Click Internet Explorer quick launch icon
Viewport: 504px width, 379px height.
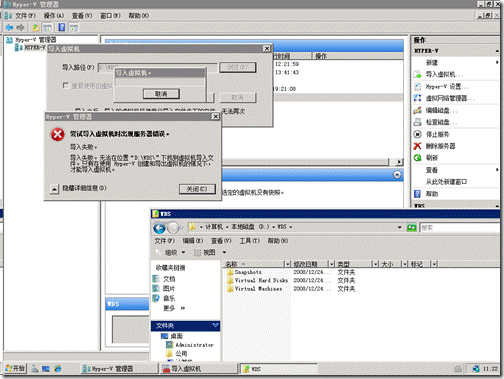pyautogui.click(x=58, y=369)
